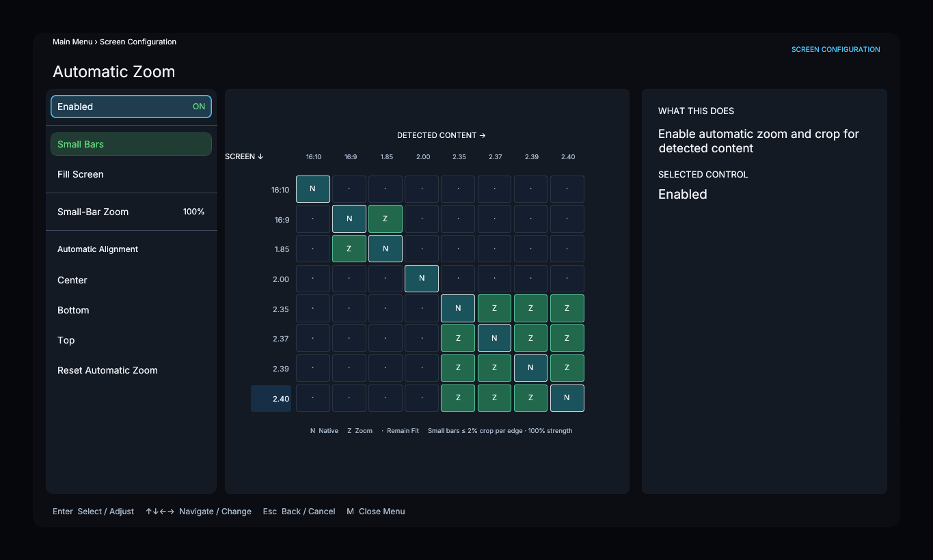Choose the Fill Screen mode

[131, 174]
